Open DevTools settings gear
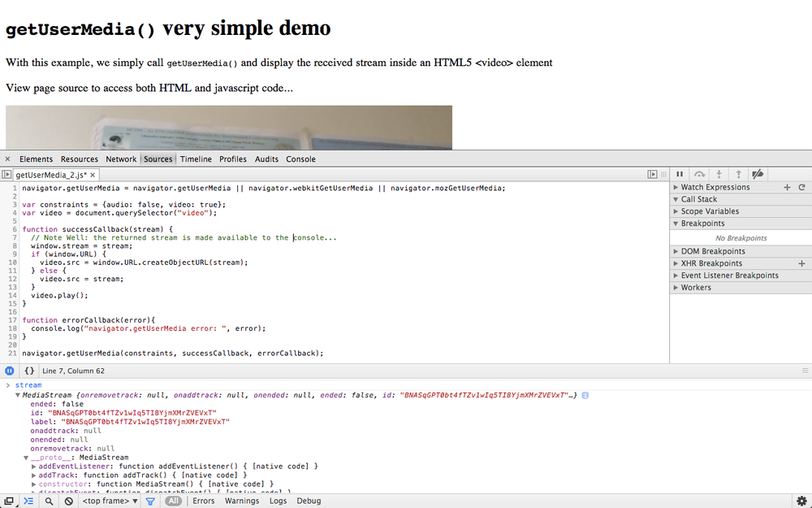This screenshot has width=812, height=508. 801,501
